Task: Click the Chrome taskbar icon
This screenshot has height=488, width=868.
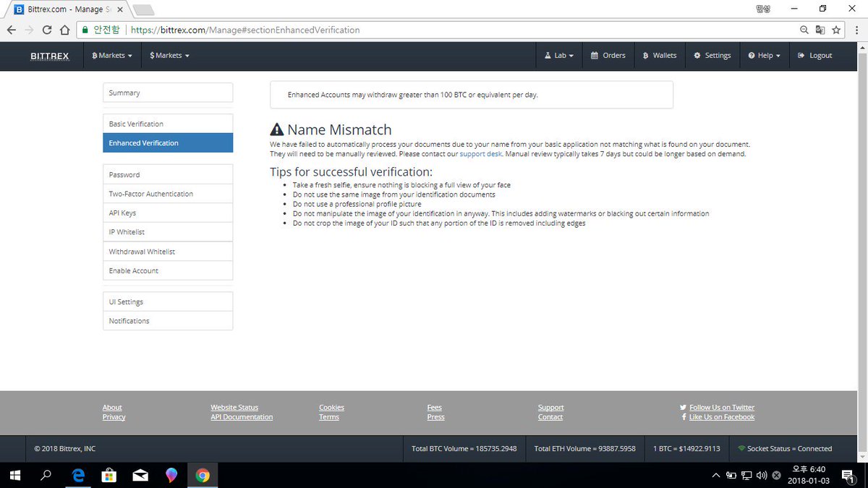Action: (x=203, y=475)
